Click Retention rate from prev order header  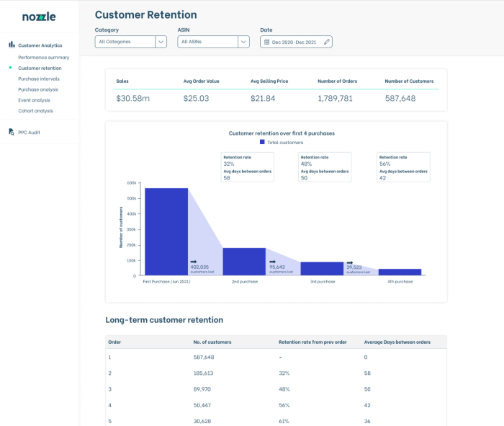tap(312, 342)
